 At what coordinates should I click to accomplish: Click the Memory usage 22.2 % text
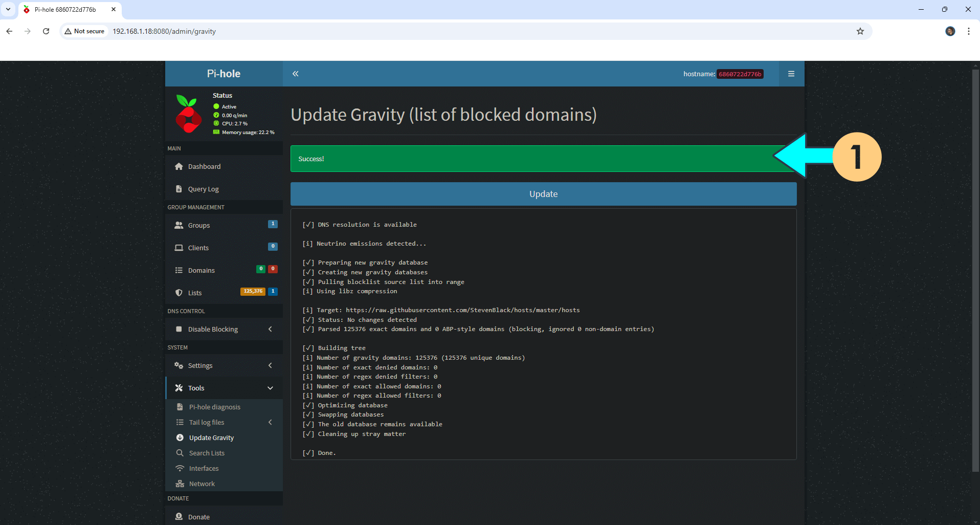tap(248, 132)
